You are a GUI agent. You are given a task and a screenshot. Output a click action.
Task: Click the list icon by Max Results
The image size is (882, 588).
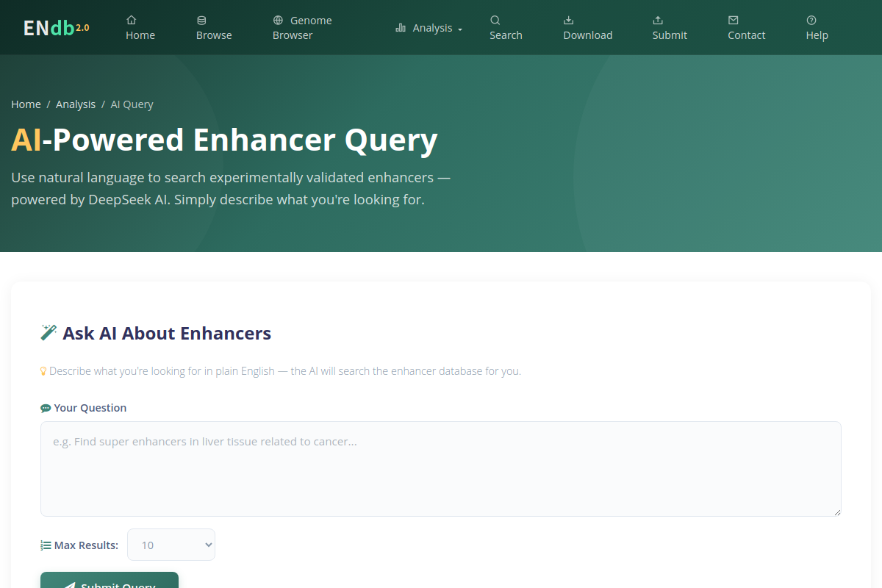[x=46, y=545]
